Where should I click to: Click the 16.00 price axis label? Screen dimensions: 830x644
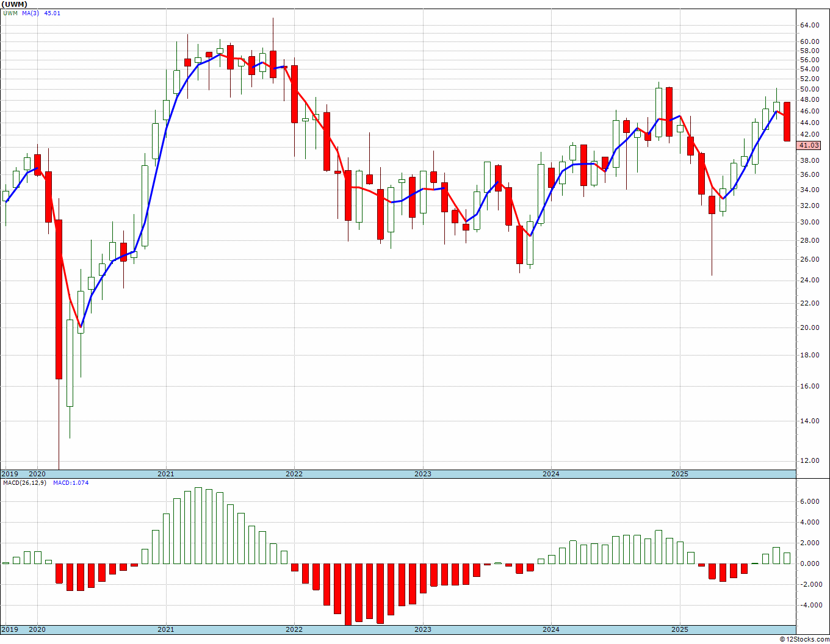click(x=809, y=386)
